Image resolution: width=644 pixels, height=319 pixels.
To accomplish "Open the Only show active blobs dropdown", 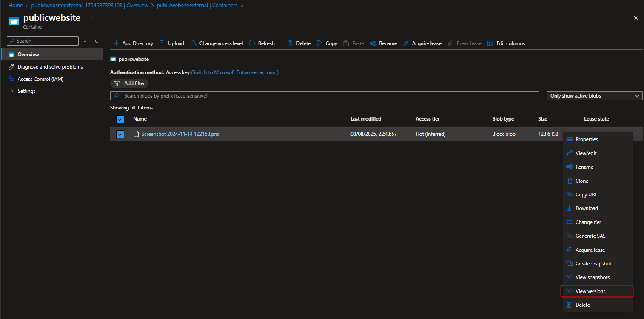I will pyautogui.click(x=594, y=95).
